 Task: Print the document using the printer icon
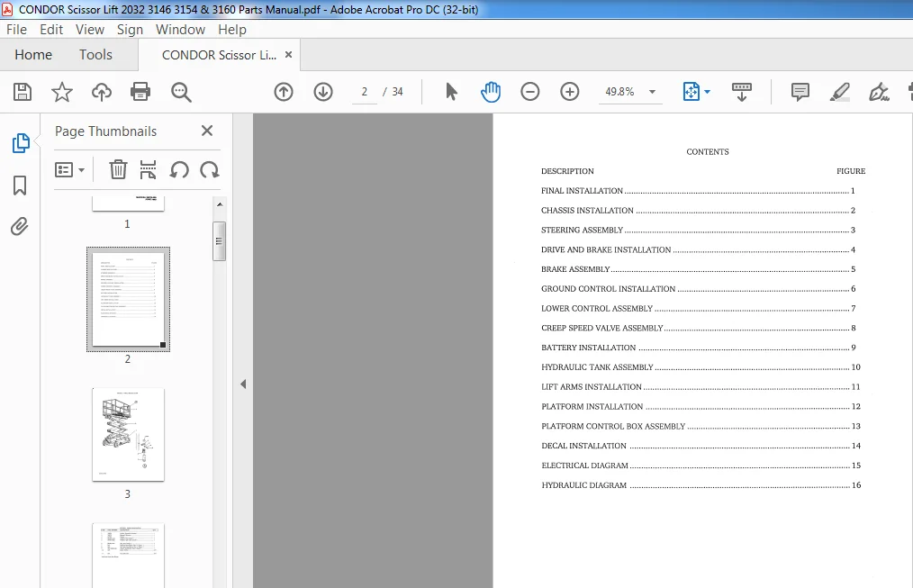click(140, 92)
